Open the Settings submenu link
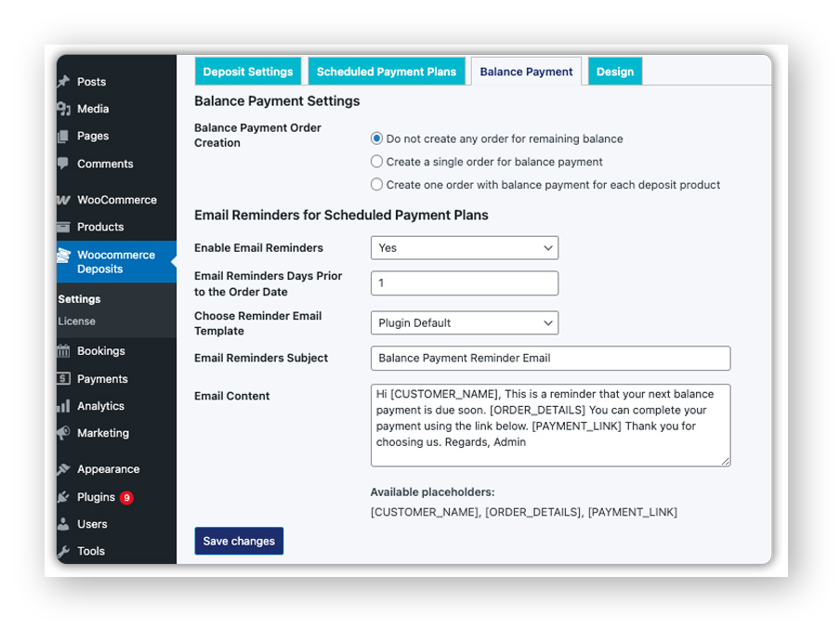Screen dimensions: 840x629 (x=79, y=299)
